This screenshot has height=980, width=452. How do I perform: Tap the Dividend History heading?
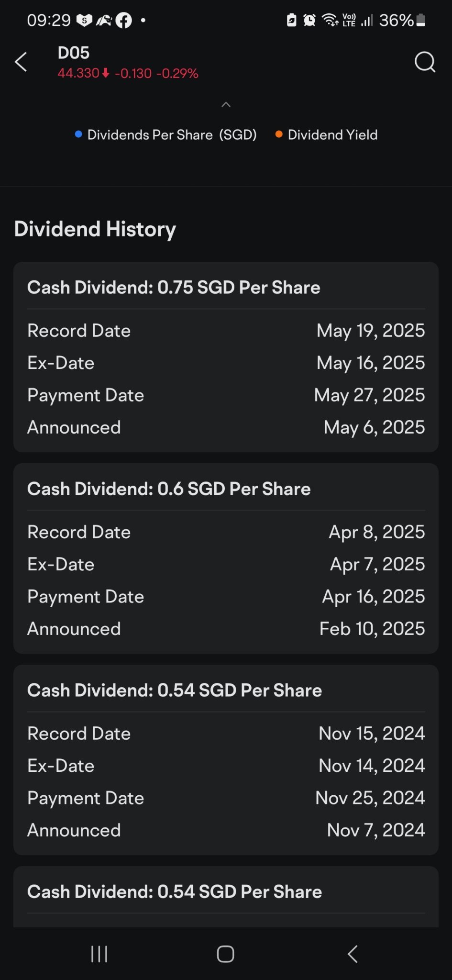pyautogui.click(x=95, y=229)
